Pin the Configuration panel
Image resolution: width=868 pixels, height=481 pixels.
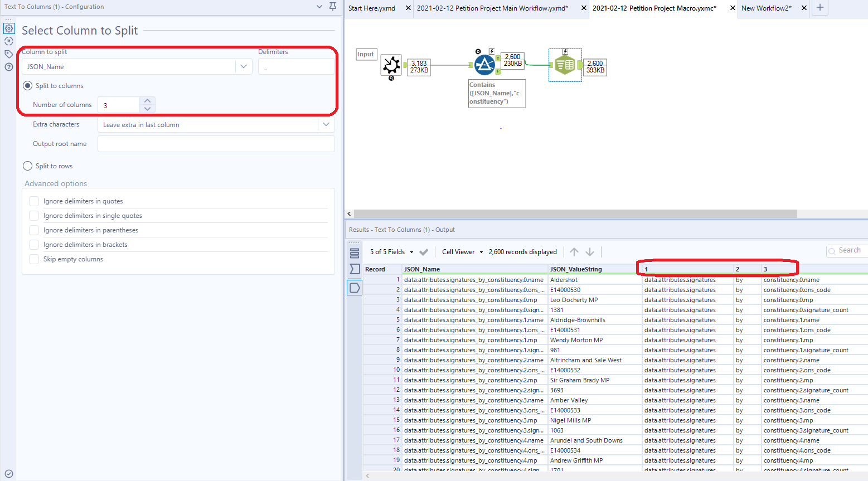[x=333, y=7]
